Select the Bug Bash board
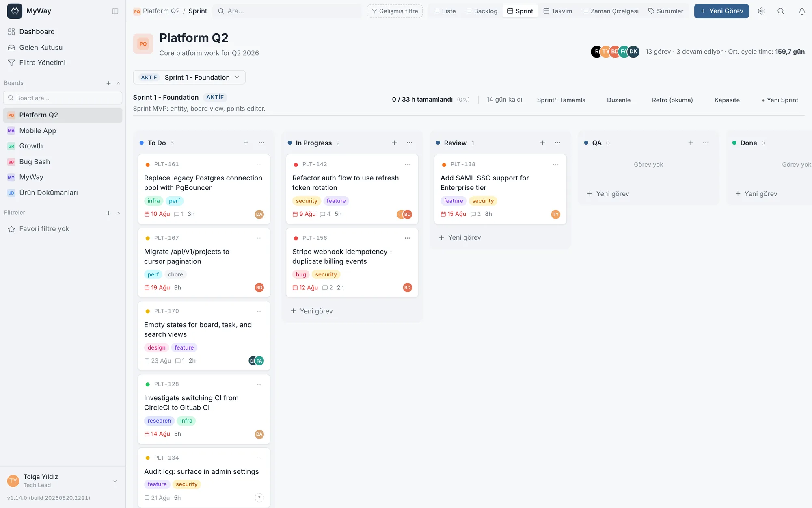 (63, 162)
